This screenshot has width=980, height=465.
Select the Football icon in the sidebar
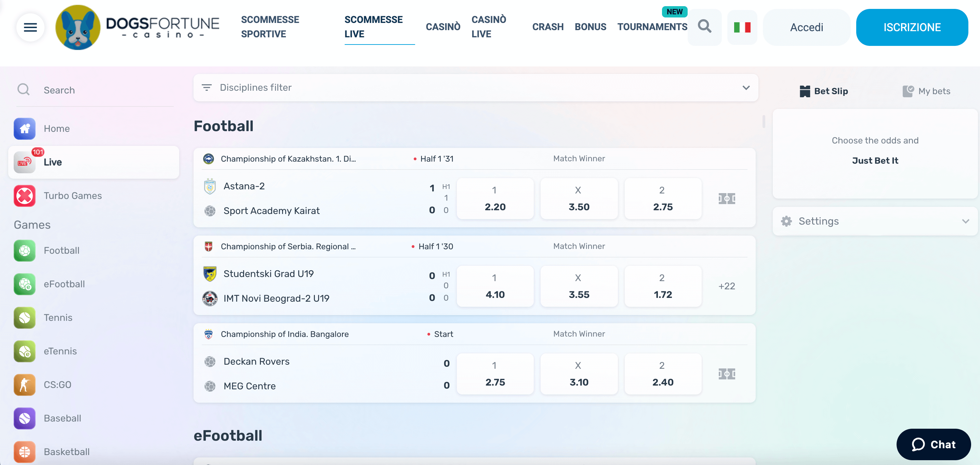tap(24, 251)
